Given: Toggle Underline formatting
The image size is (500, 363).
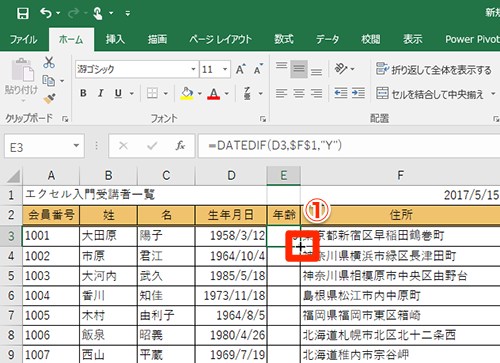Looking at the screenshot, I should pyautogui.click(x=118, y=93).
